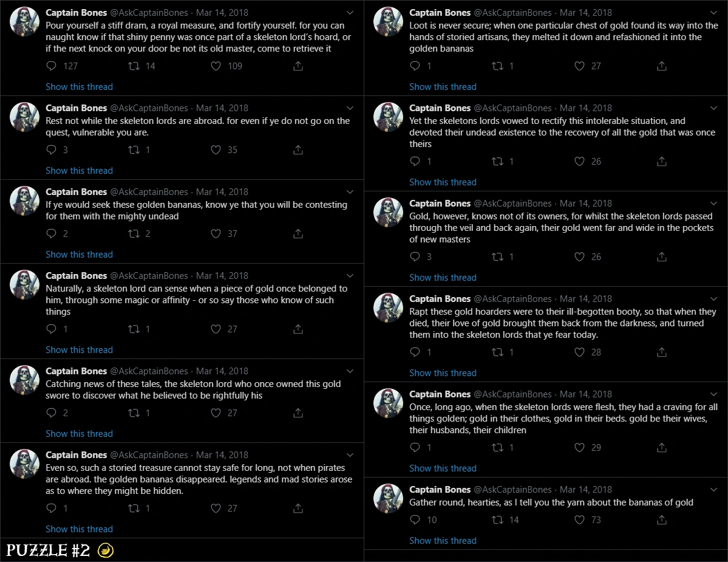The width and height of the screenshot is (728, 562).
Task: Open chevron menu on 'Gather round, hearties' tweet
Action: (713, 490)
